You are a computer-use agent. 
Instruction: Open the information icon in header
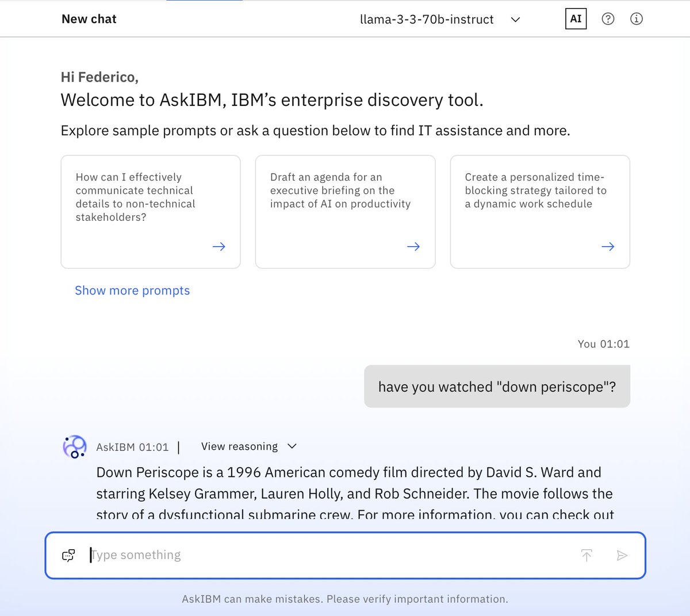tap(637, 19)
